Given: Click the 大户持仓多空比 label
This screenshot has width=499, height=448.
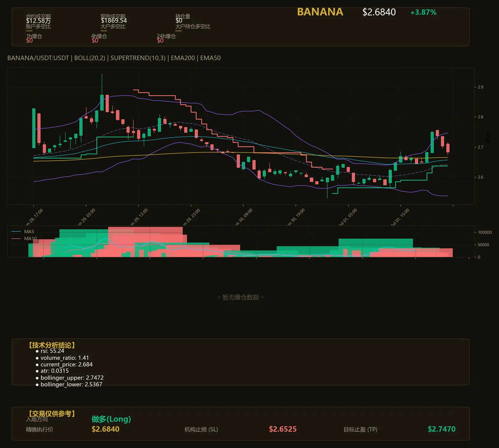Looking at the screenshot, I should pos(193,26).
